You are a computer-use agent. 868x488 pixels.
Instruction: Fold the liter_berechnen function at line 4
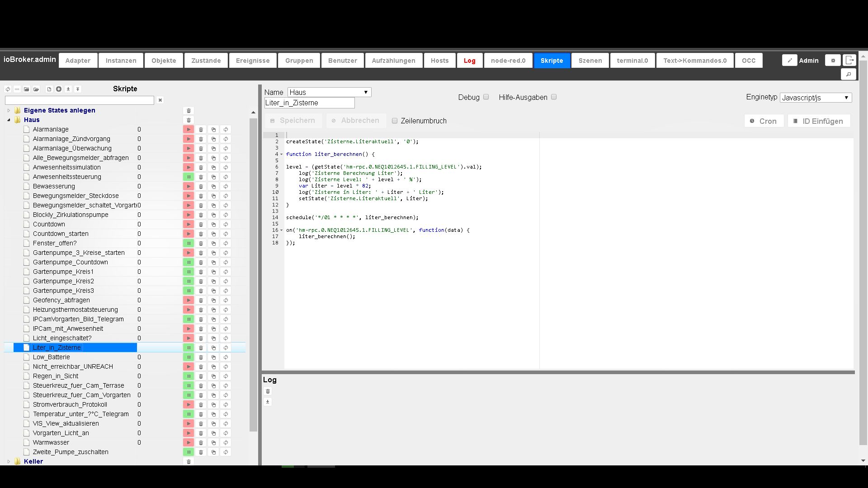click(x=282, y=155)
